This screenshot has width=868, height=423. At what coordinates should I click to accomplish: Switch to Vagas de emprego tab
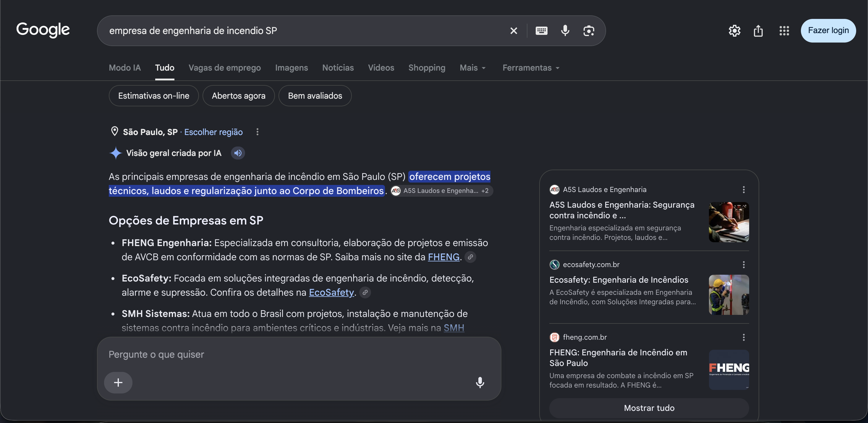pos(225,68)
